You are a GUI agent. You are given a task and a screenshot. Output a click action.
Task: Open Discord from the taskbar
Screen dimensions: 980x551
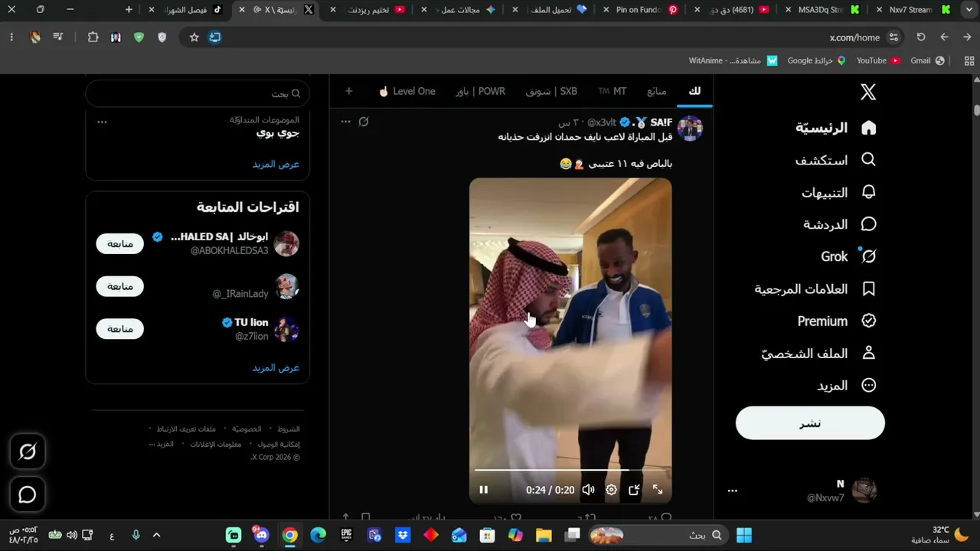pyautogui.click(x=262, y=535)
